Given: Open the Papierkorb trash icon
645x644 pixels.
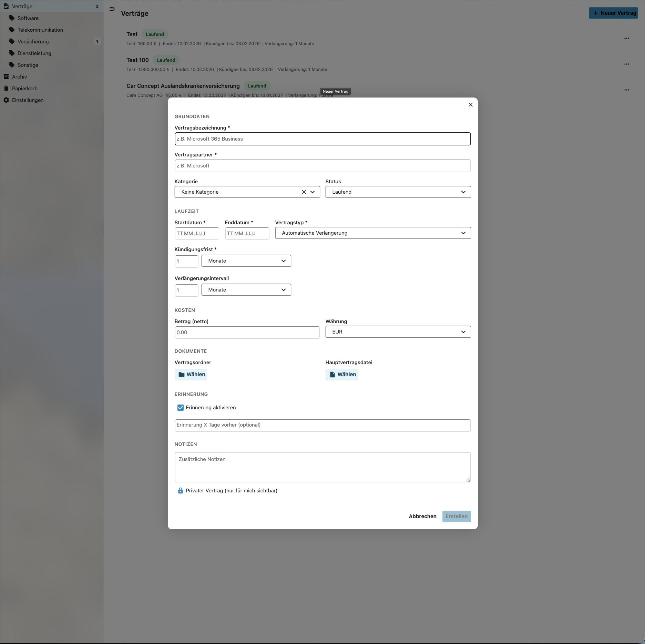Looking at the screenshot, I should point(7,88).
